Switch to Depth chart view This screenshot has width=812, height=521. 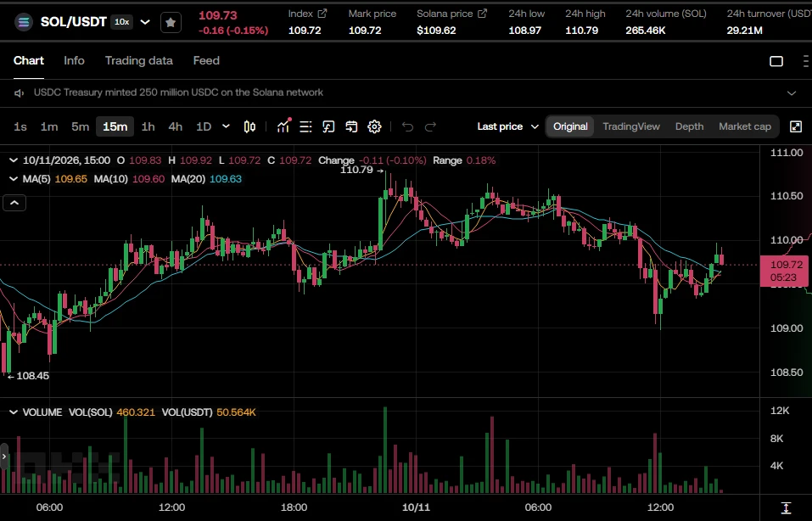[x=689, y=126]
